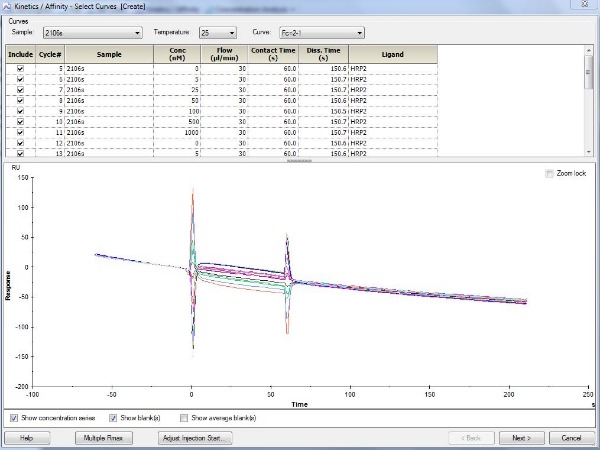Toggle Include checkbox for cycle 10
600x450 pixels.
pyautogui.click(x=20, y=121)
